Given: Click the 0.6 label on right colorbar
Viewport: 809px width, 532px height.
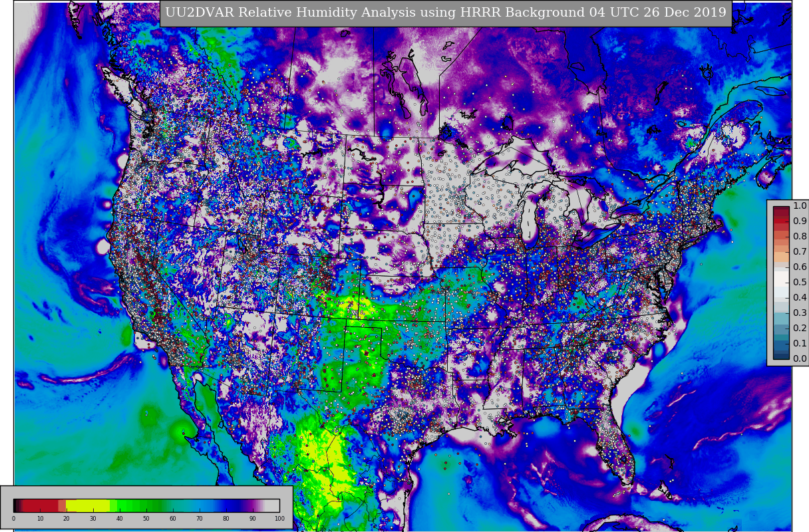Looking at the screenshot, I should click(800, 267).
